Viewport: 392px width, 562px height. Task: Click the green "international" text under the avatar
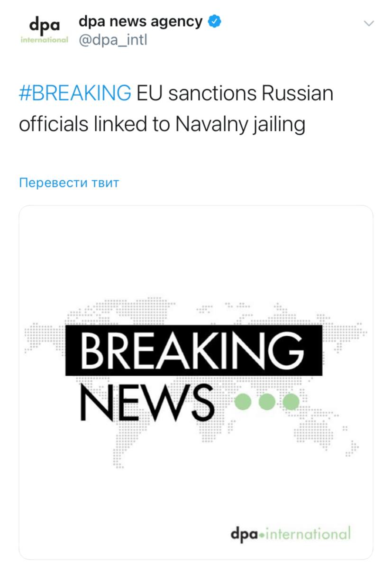pyautogui.click(x=44, y=40)
